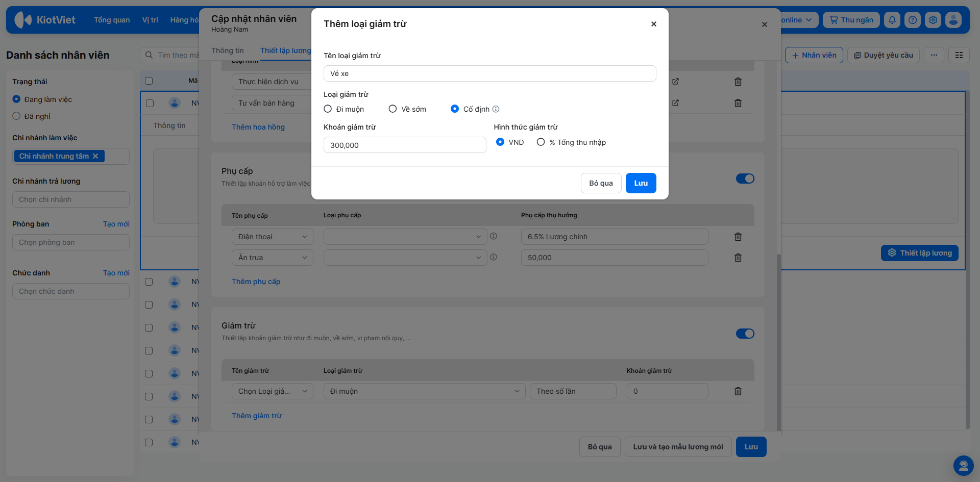980x482 pixels.
Task: Switch the employee list view layout icon
Action: (x=959, y=55)
